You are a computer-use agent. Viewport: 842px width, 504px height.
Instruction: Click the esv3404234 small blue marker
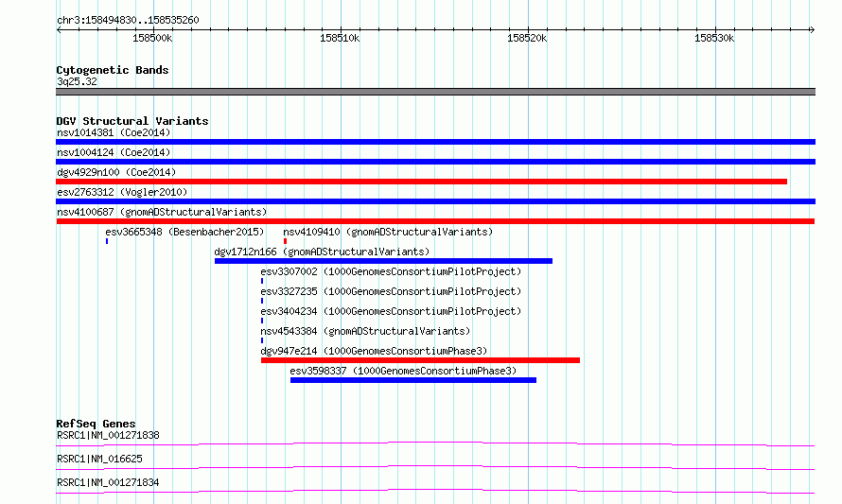point(262,321)
